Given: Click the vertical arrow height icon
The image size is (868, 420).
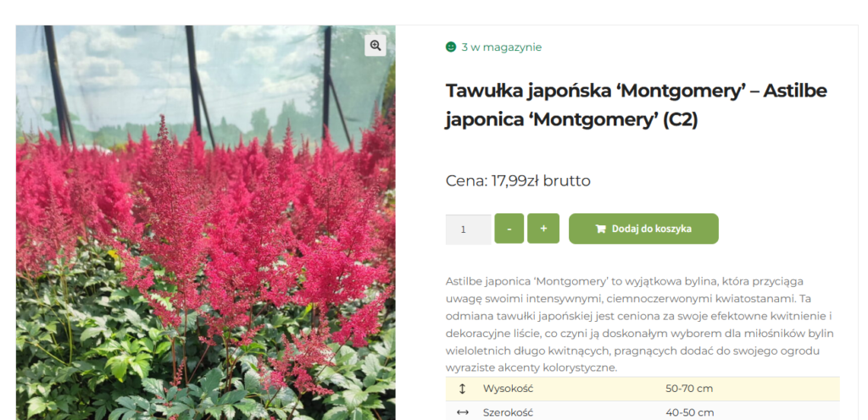Looking at the screenshot, I should [x=462, y=389].
